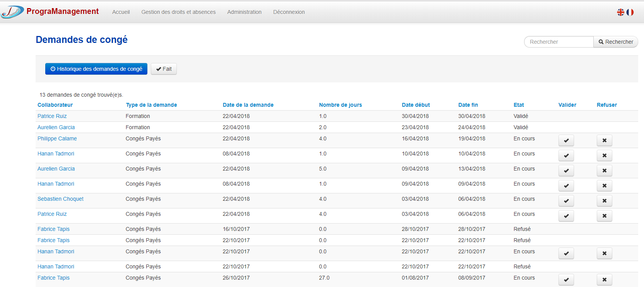Open Sebastien Choquet collaborator link
644x292 pixels.
click(x=60, y=199)
